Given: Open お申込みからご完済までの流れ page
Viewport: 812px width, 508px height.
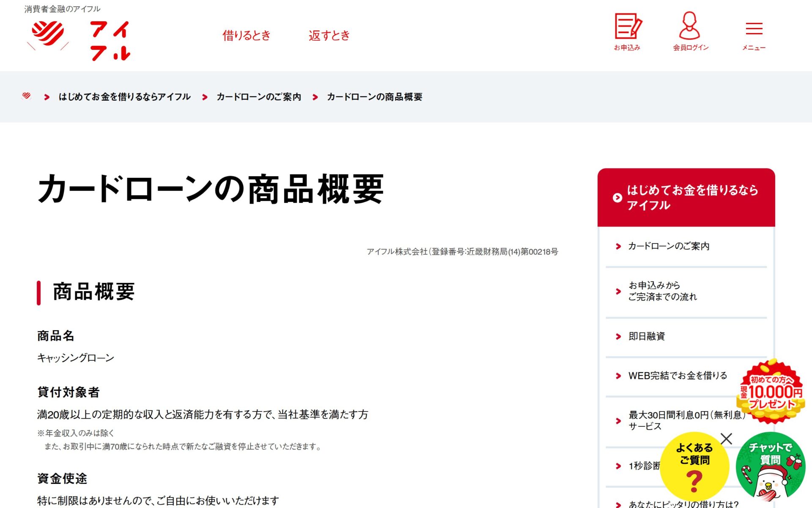Looking at the screenshot, I should 663,291.
